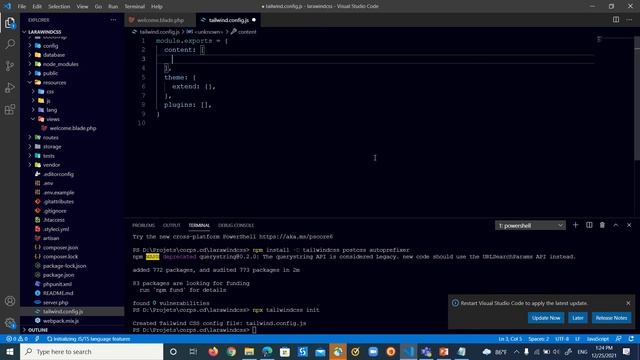Open File Explorer from the taskbar
Viewport: 640px width, 360px height.
249,351
